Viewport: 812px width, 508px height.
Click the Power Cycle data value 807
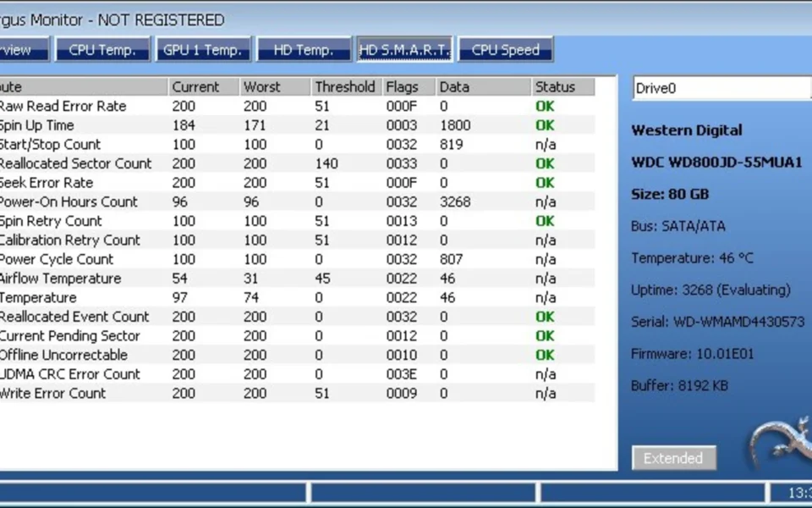click(x=451, y=259)
